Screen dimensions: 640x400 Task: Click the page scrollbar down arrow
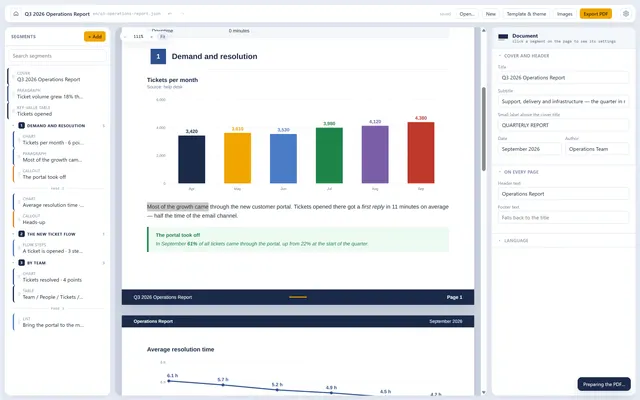click(483, 392)
